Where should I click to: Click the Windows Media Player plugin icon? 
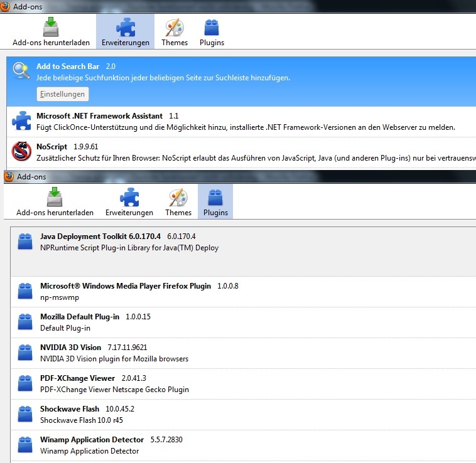25,291
